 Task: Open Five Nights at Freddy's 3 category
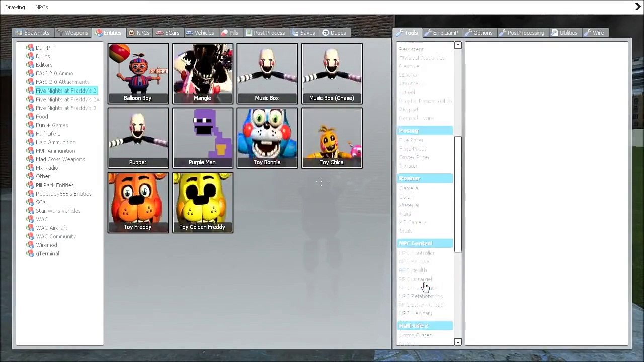click(66, 108)
